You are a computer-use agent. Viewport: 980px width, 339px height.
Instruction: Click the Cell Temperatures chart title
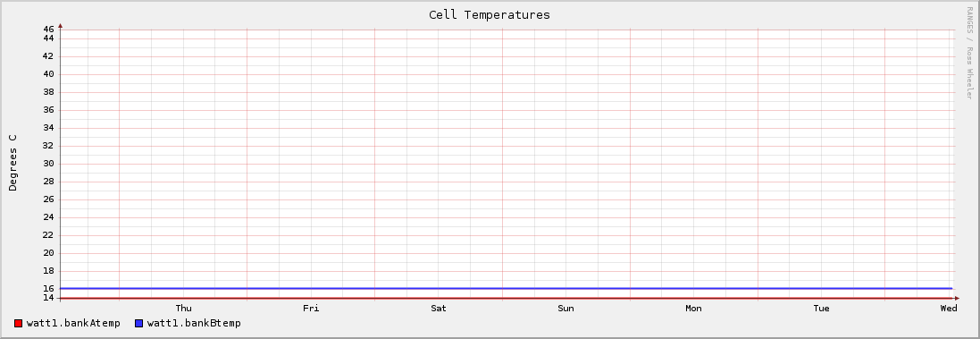490,15
